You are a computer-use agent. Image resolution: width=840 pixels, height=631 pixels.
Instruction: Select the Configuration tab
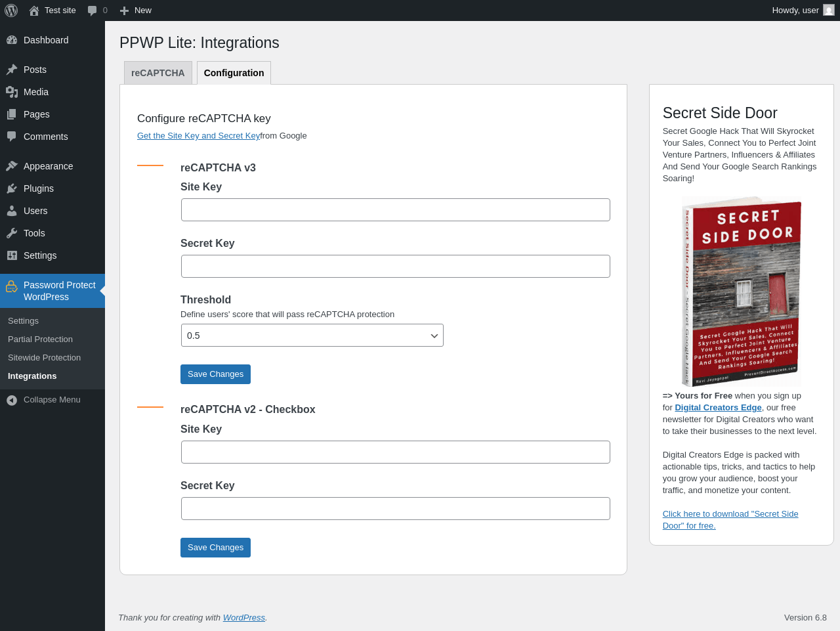point(234,73)
